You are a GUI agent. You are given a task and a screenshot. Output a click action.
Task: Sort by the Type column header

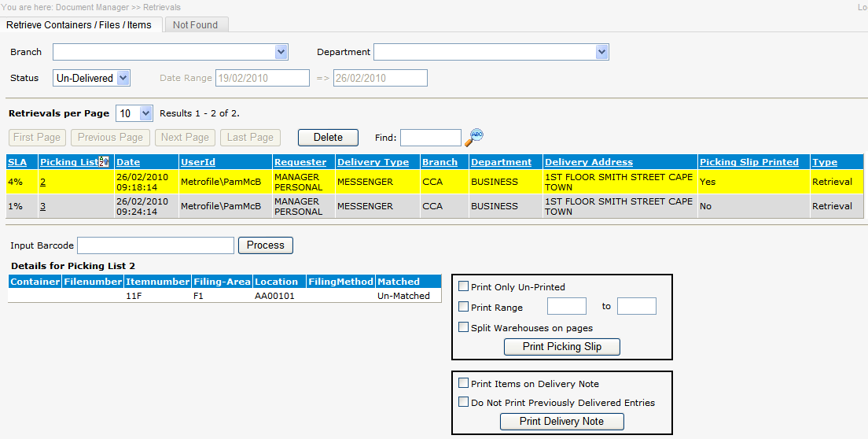[825, 162]
